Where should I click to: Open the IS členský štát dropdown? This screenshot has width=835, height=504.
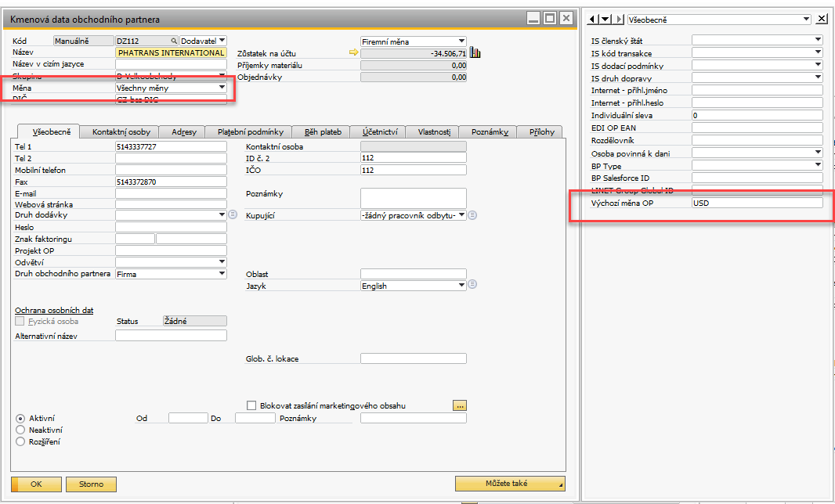point(818,39)
